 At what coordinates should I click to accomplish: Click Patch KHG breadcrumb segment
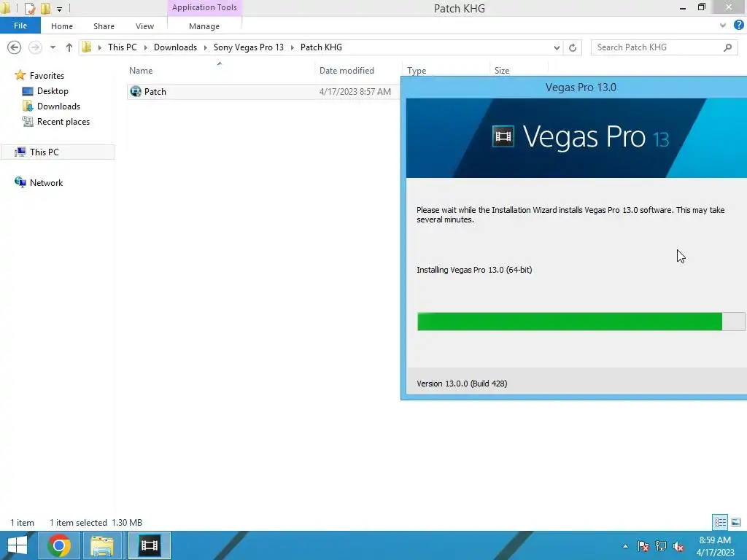pos(321,47)
